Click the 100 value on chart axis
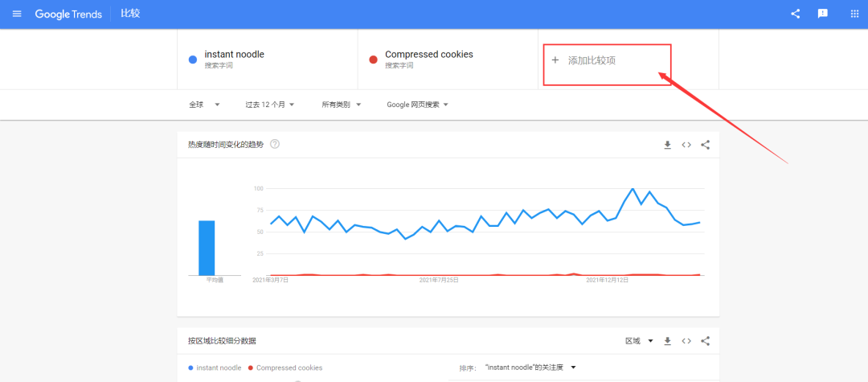 pos(259,189)
